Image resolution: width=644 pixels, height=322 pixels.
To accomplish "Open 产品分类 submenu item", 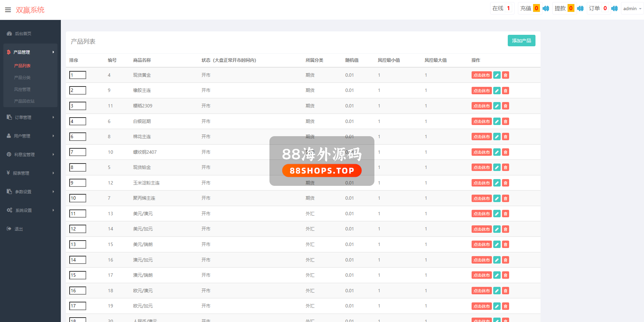I will pyautogui.click(x=22, y=77).
